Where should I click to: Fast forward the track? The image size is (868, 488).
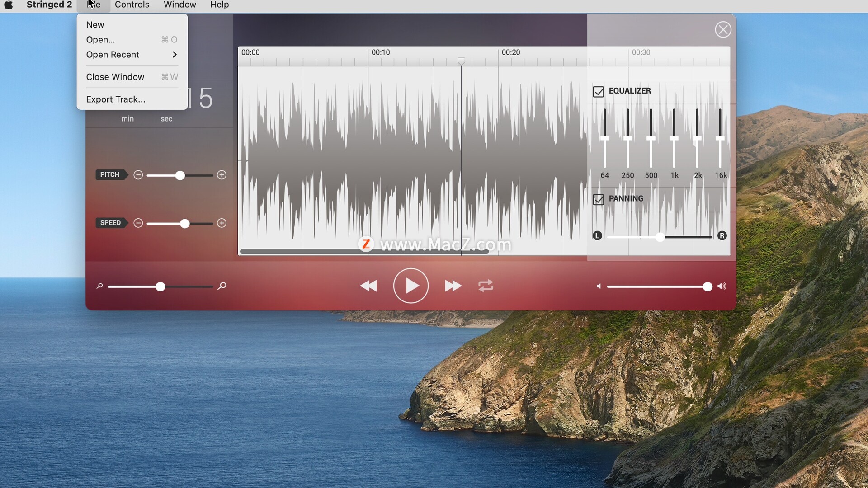point(453,286)
